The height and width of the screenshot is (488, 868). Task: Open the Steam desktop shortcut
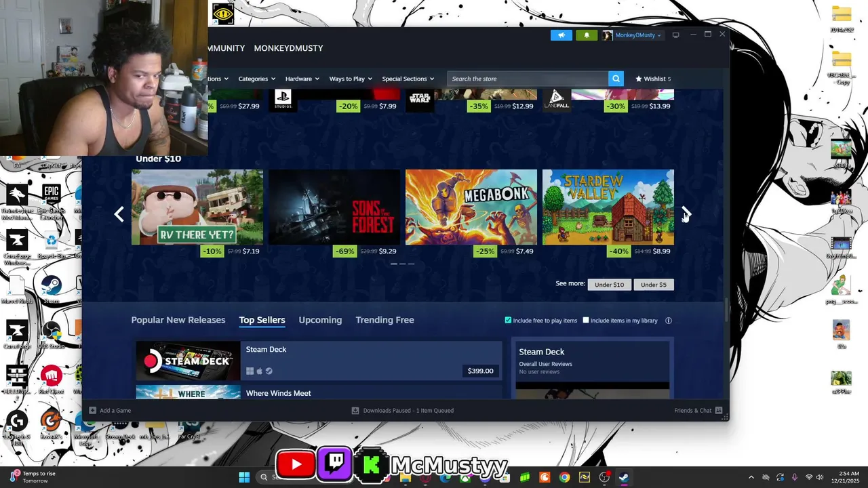pos(52,289)
